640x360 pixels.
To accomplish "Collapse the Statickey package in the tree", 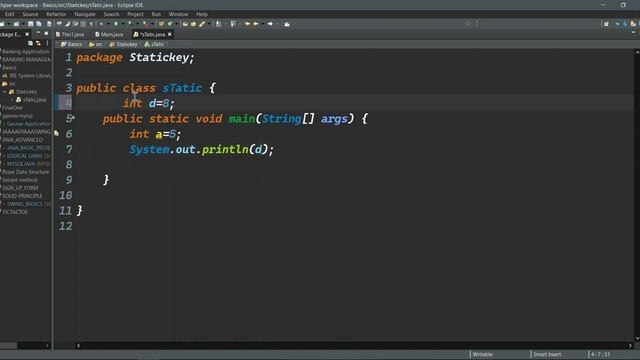I will [x=5, y=92].
